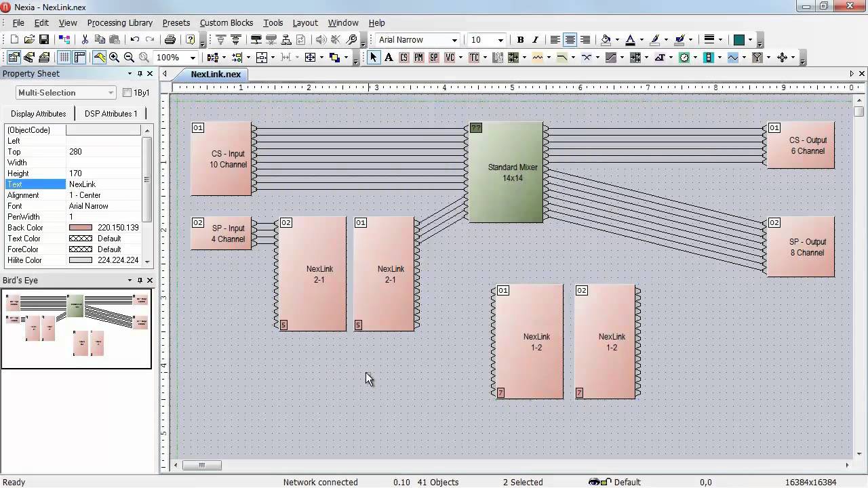Open the font name dropdown
Image resolution: width=868 pixels, height=488 pixels.
(454, 40)
